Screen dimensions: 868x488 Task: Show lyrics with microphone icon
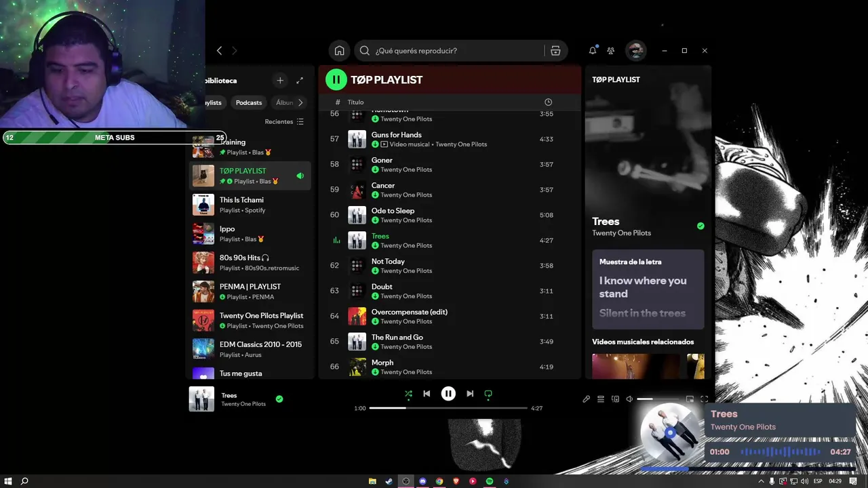point(586,399)
